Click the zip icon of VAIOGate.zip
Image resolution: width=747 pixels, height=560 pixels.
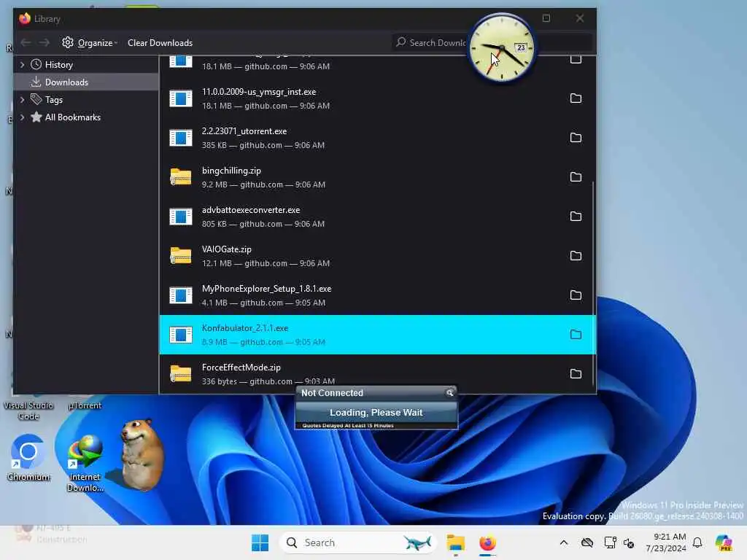(x=181, y=256)
